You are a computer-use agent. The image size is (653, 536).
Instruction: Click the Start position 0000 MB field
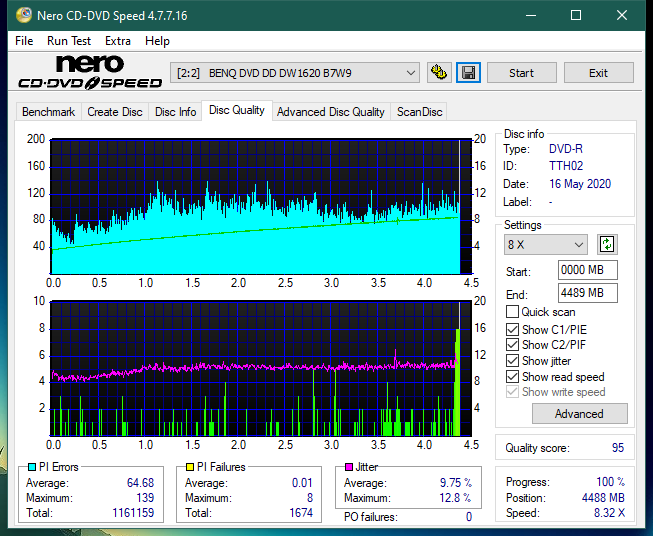click(587, 270)
